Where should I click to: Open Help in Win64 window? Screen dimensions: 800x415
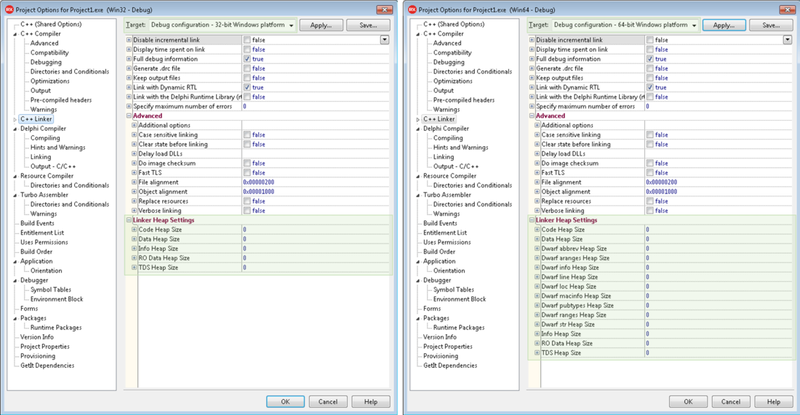point(773,402)
